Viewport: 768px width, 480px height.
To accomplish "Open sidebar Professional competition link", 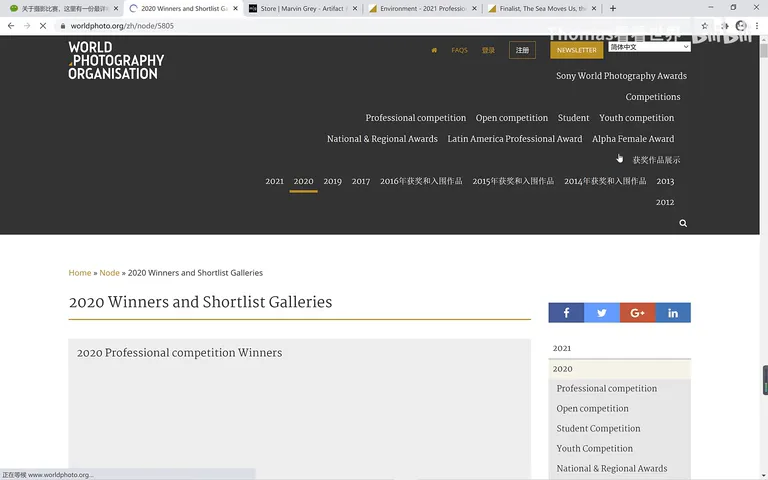I will [606, 388].
